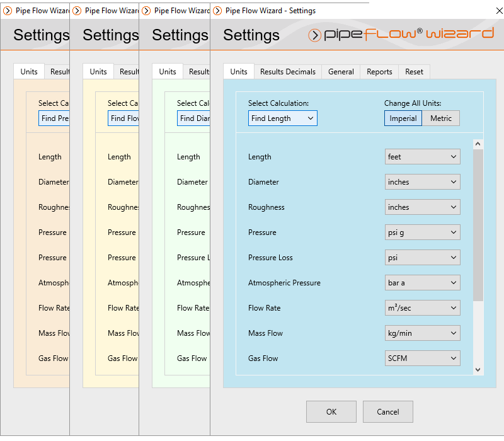
Task: Click the 'Pressure Loss' label in the blue window
Action: 270,258
